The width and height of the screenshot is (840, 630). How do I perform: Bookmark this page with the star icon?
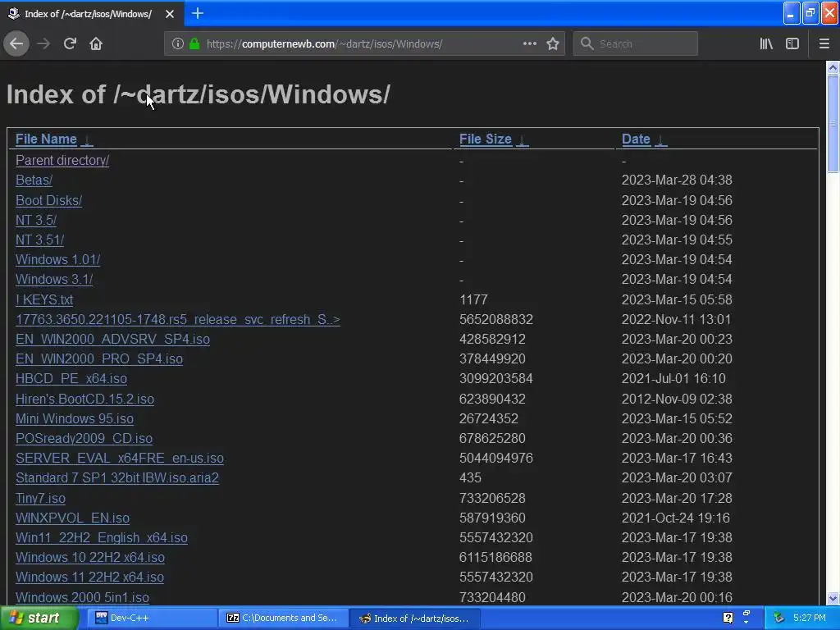coord(553,44)
